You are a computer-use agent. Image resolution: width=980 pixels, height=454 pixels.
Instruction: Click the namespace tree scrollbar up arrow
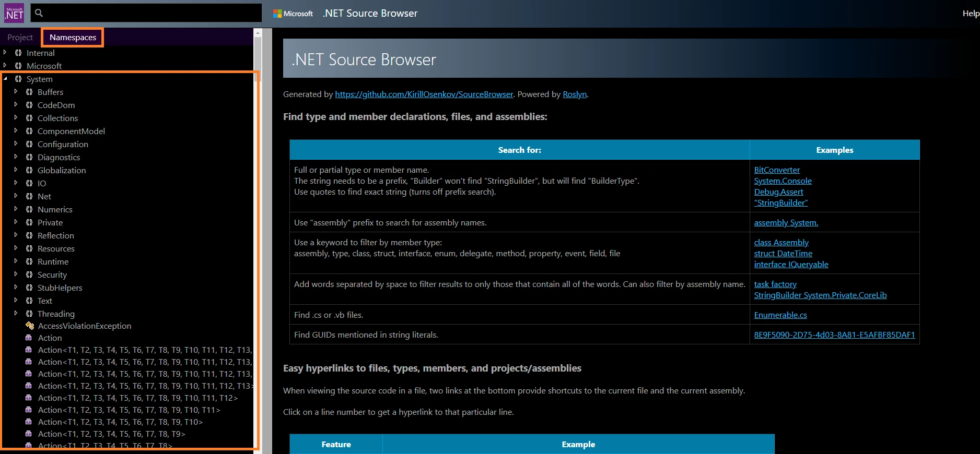(257, 32)
